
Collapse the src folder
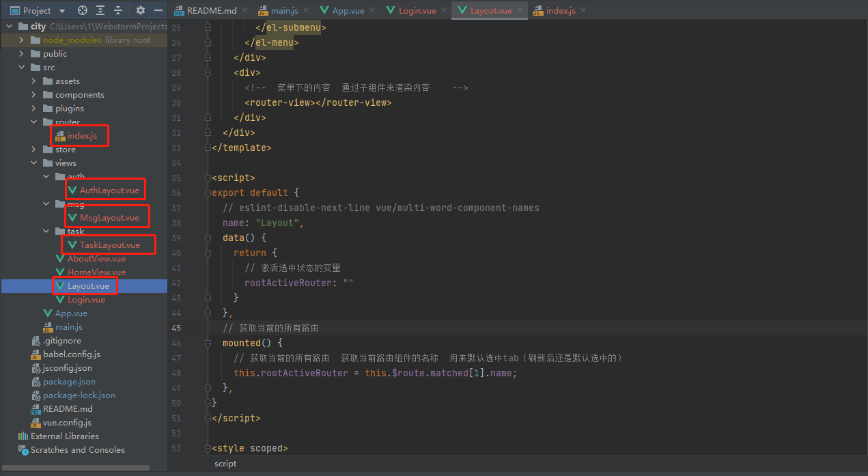coord(22,68)
